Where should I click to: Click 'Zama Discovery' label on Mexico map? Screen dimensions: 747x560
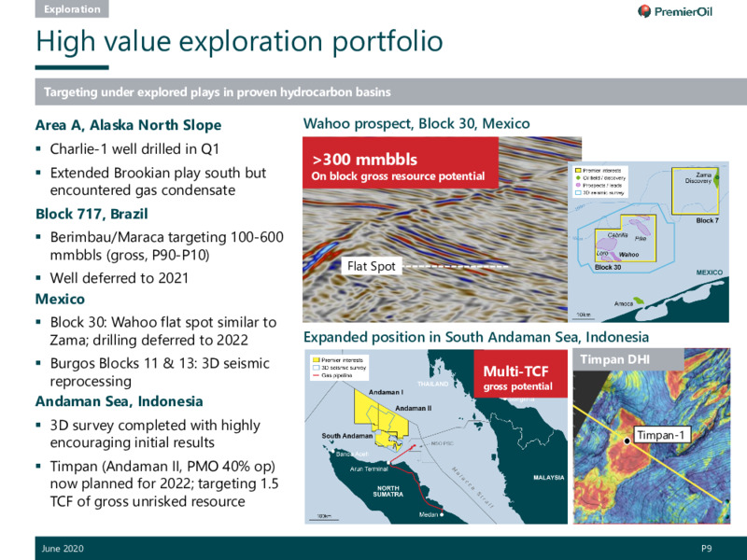pyautogui.click(x=698, y=178)
